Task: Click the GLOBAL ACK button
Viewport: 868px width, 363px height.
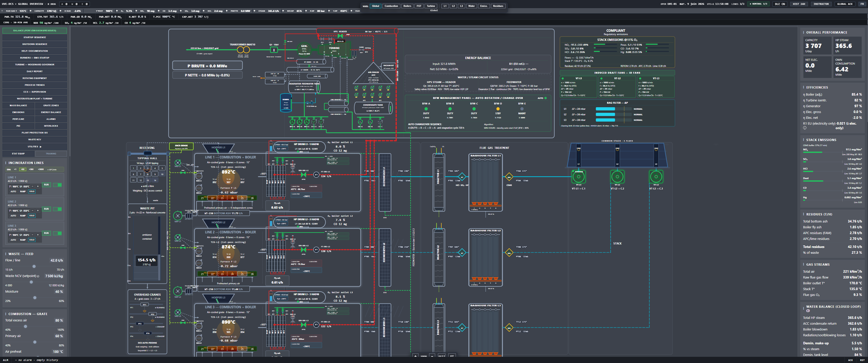Action: coord(845,4)
